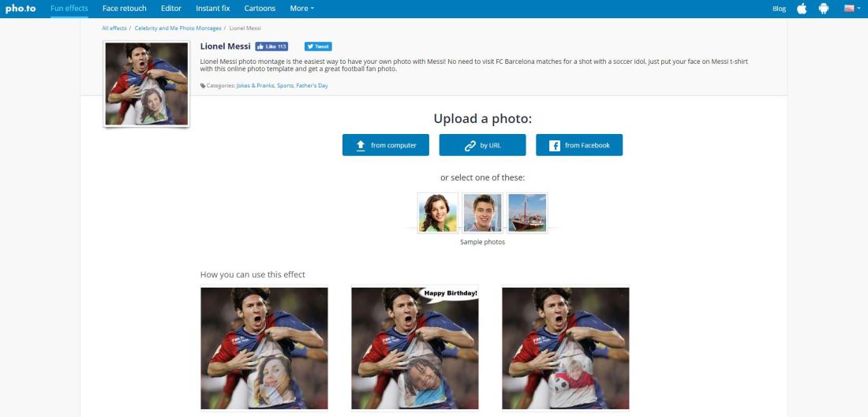Open the Jokes & Pranks category
This screenshot has height=417, width=868.
(x=255, y=86)
